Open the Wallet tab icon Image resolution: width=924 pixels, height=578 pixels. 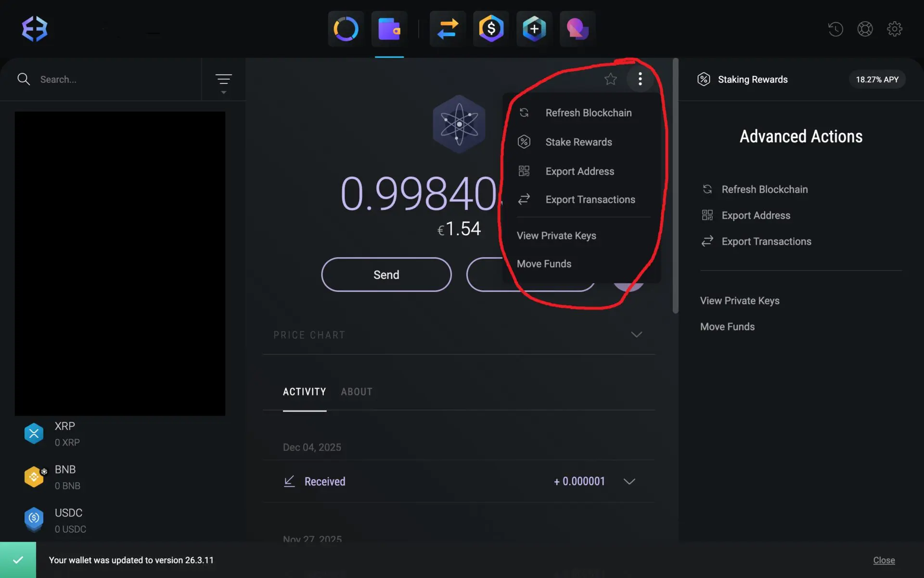pos(389,29)
